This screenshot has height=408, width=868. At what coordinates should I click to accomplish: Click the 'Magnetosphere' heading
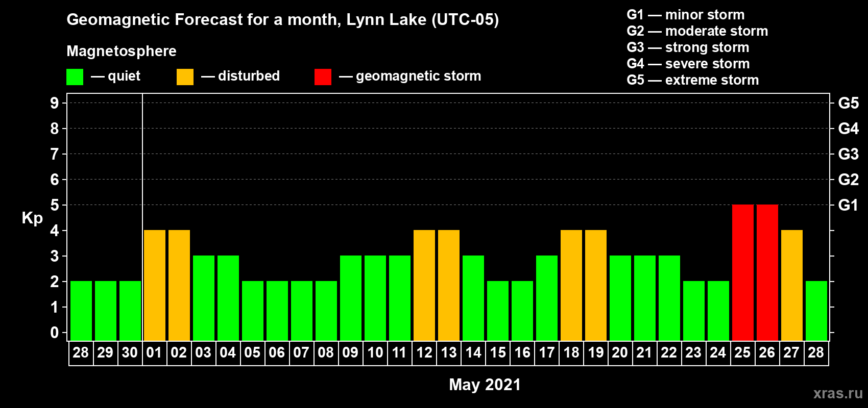coord(122,51)
